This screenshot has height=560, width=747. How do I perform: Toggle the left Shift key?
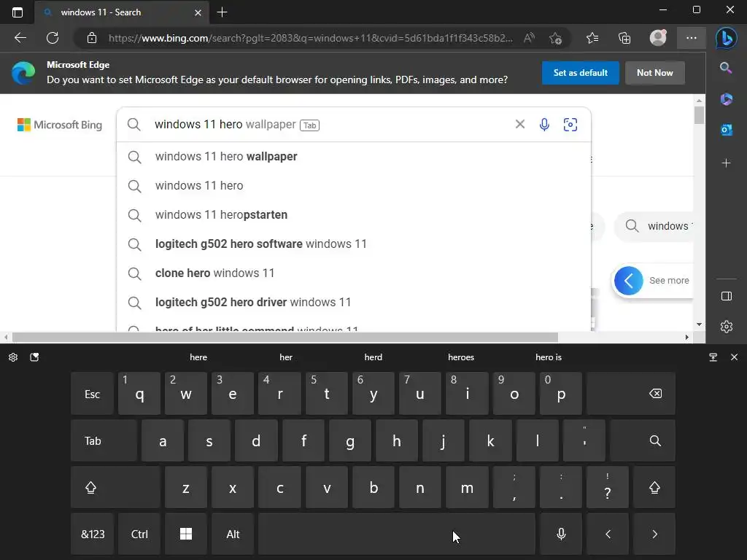point(115,487)
